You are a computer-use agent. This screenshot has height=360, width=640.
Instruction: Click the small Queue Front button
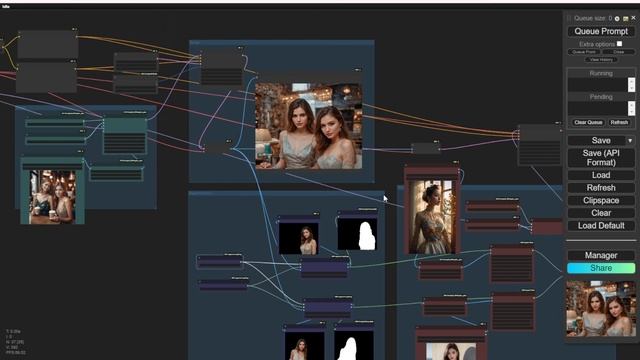coord(584,52)
